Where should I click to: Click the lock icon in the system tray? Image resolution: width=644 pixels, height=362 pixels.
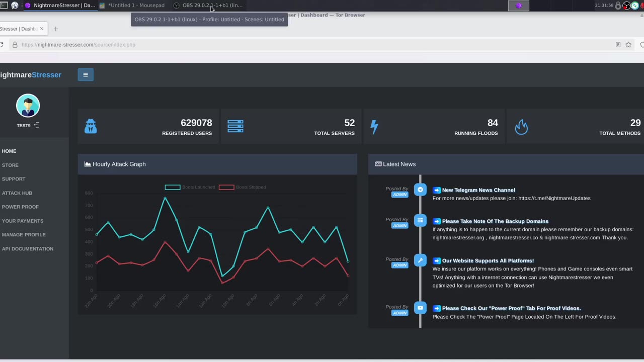(618, 6)
